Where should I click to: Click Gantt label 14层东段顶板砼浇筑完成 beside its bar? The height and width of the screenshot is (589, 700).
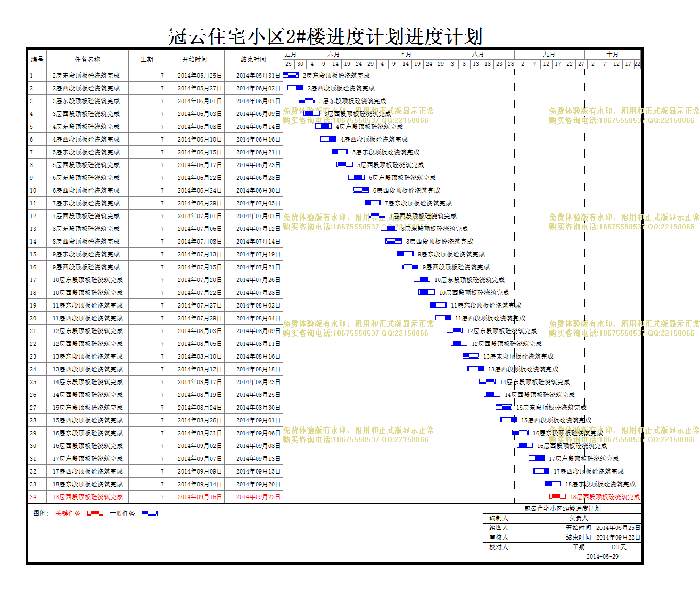(x=534, y=382)
